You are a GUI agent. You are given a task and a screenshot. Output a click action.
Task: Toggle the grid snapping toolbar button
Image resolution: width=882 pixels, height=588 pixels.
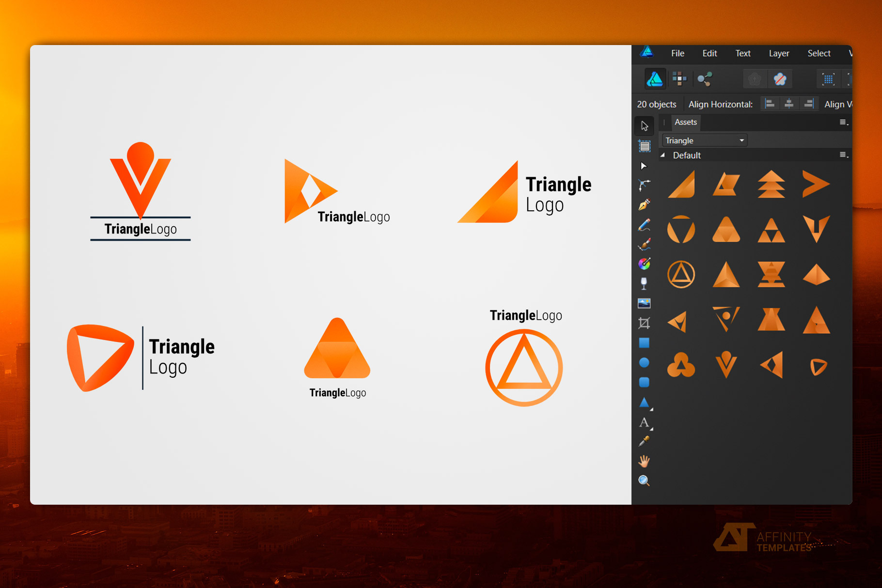click(828, 79)
